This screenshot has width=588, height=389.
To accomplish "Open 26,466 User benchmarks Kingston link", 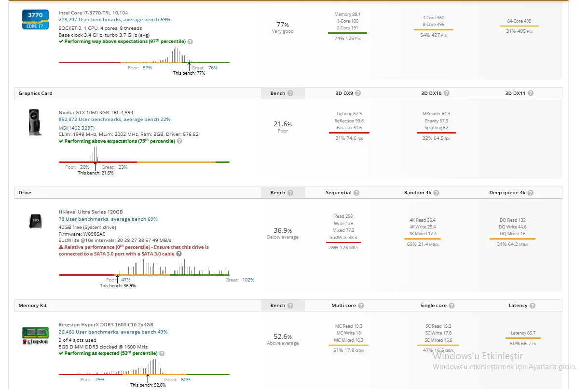I will 113,332.
